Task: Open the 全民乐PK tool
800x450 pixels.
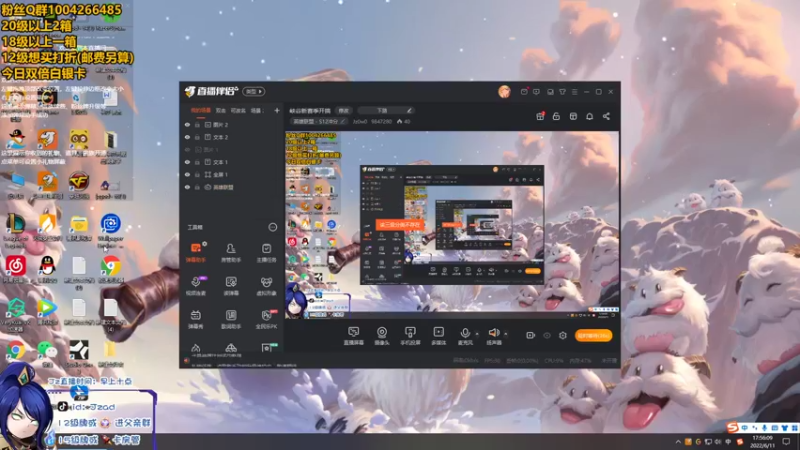Action: (266, 319)
